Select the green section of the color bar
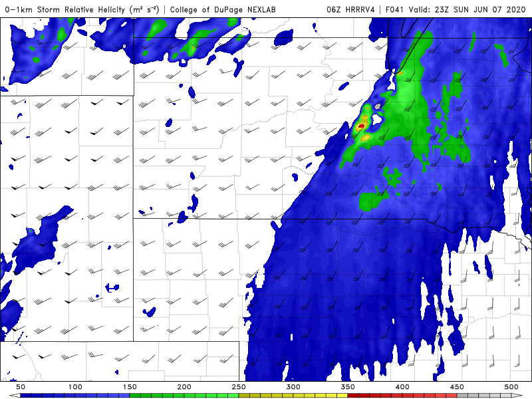 [x=184, y=396]
